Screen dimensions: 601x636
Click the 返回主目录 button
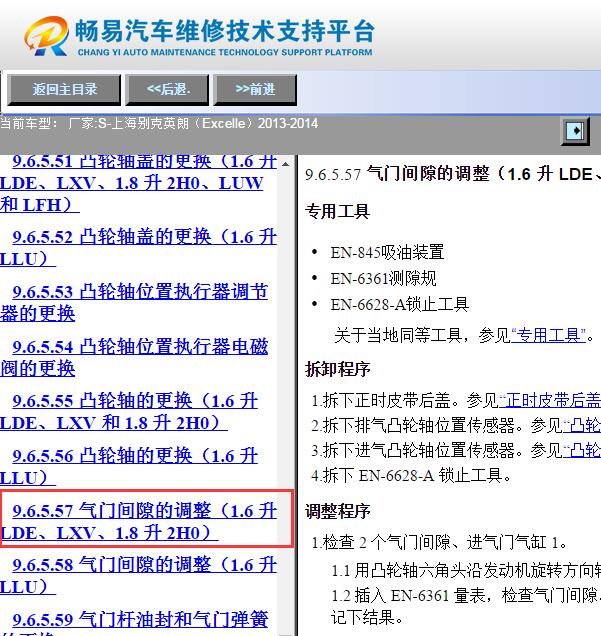(64, 89)
